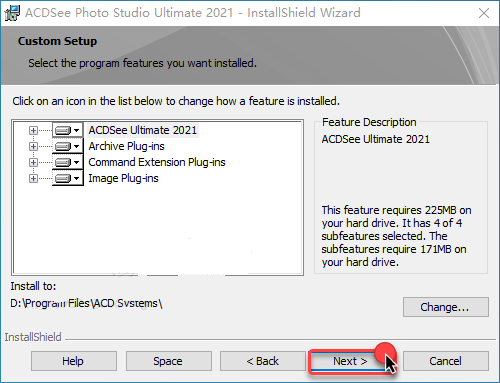Click the Change... button for install path
The width and height of the screenshot is (500, 383).
pos(446,307)
